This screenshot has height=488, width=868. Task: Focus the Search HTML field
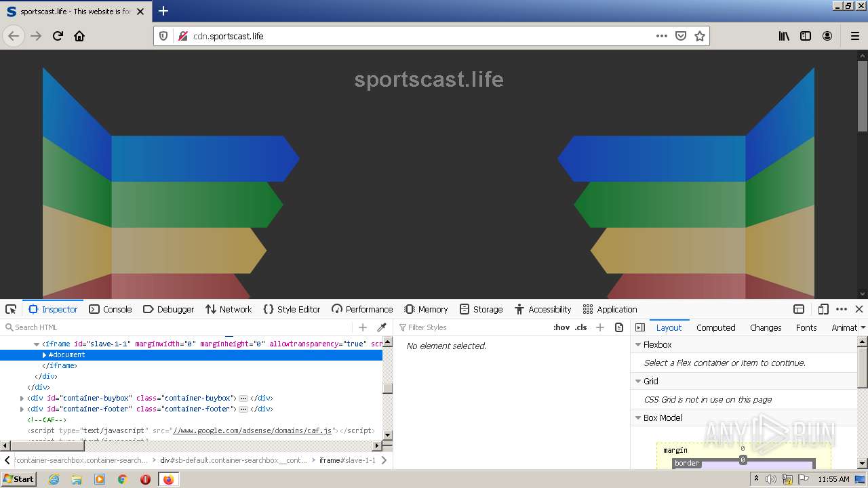(x=179, y=327)
